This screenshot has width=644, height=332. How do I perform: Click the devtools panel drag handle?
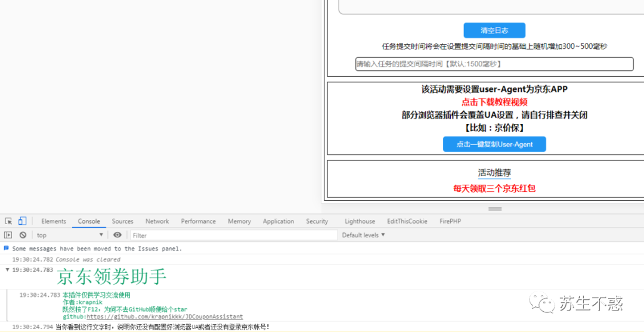pos(495,209)
